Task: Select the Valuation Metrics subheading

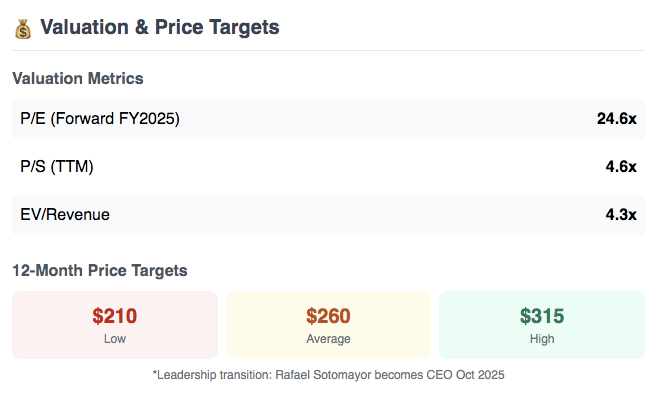Action: (78, 78)
